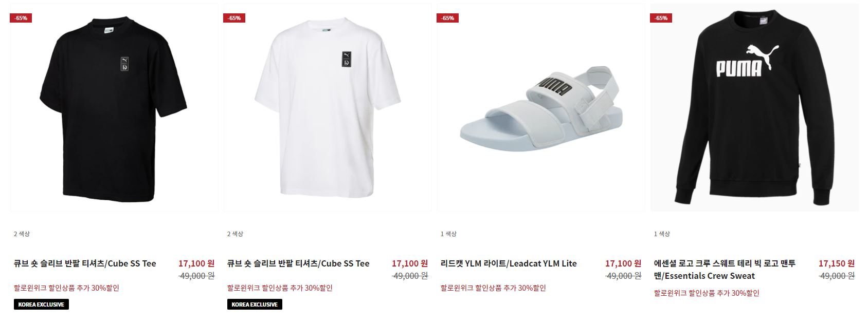Click 17,150 원 sale price of sweatshirt
This screenshot has height=323, width=868.
click(837, 263)
